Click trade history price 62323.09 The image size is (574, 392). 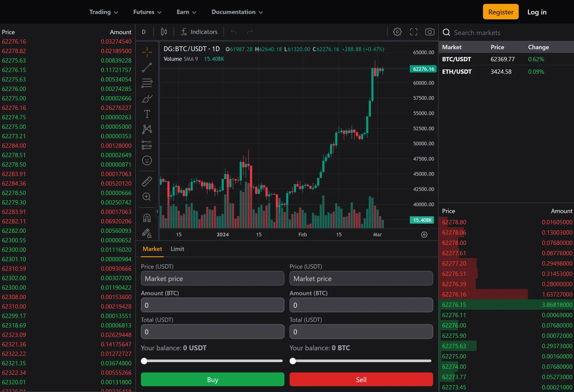[x=14, y=335]
